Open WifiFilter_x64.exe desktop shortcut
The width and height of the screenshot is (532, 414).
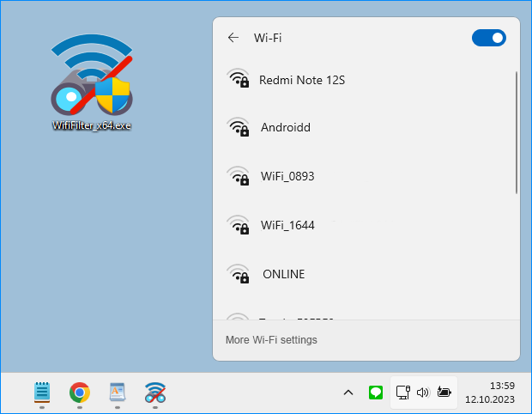[x=91, y=82]
